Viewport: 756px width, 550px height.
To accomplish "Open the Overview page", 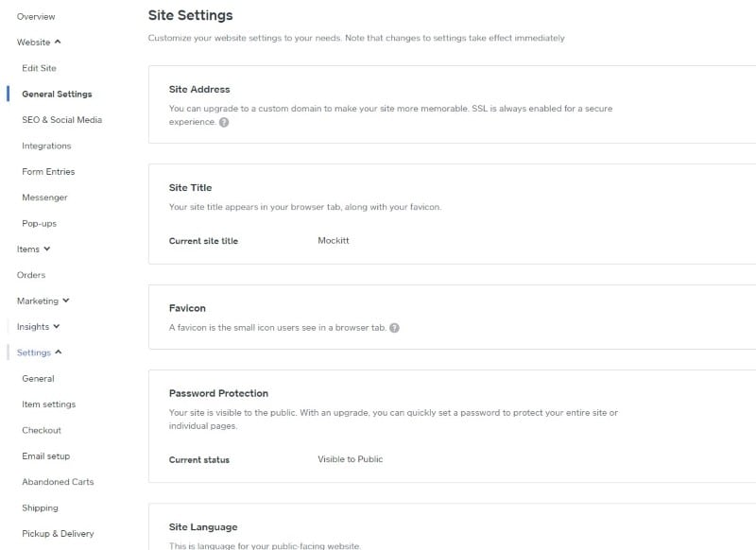I will click(36, 17).
